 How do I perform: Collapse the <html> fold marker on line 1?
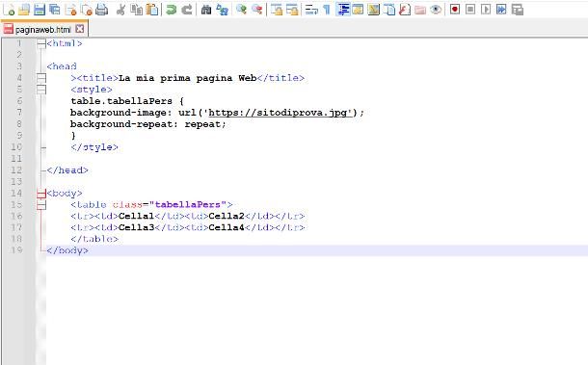(x=41, y=43)
